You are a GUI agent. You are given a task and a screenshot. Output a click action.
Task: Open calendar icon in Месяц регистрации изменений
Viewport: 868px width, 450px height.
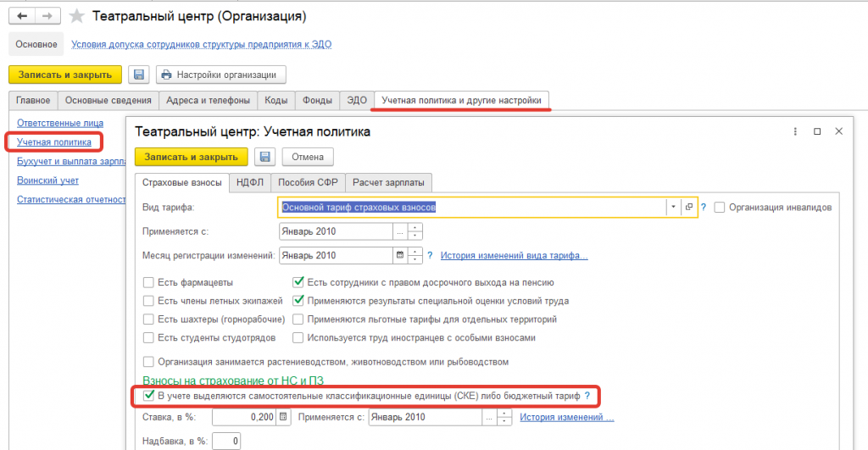click(400, 255)
